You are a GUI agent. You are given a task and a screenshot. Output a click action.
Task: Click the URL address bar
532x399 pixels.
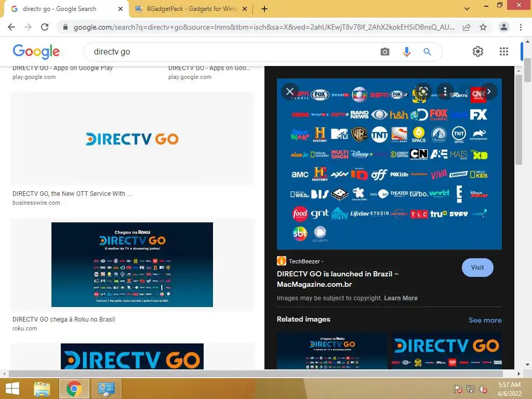pos(263,27)
